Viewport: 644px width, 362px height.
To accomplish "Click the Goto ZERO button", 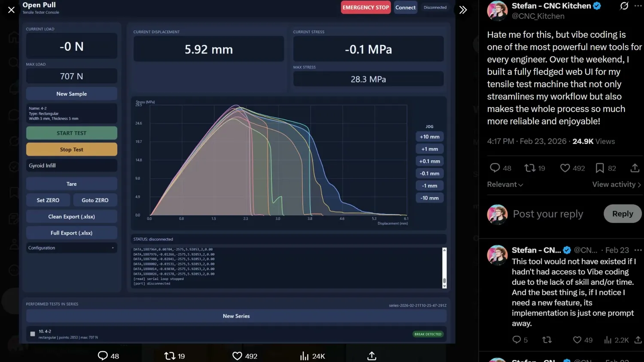I will 95,200.
